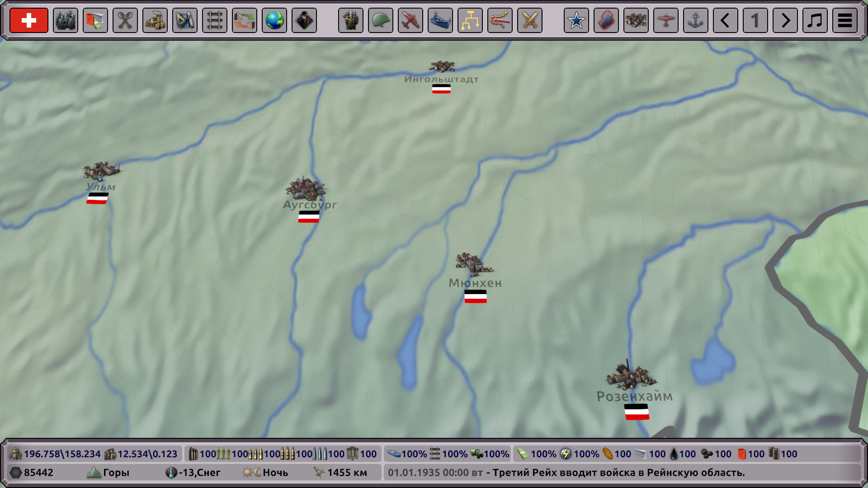This screenshot has height=488, width=868.
Task: Click the bread food 100 indicator
Action: click(x=617, y=454)
